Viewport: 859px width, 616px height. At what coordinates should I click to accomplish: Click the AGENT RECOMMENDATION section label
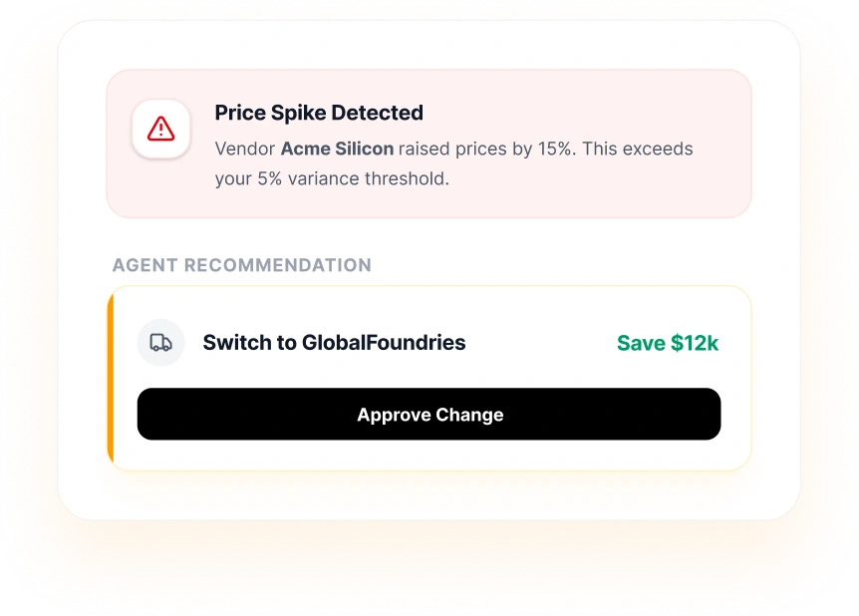[x=241, y=265]
